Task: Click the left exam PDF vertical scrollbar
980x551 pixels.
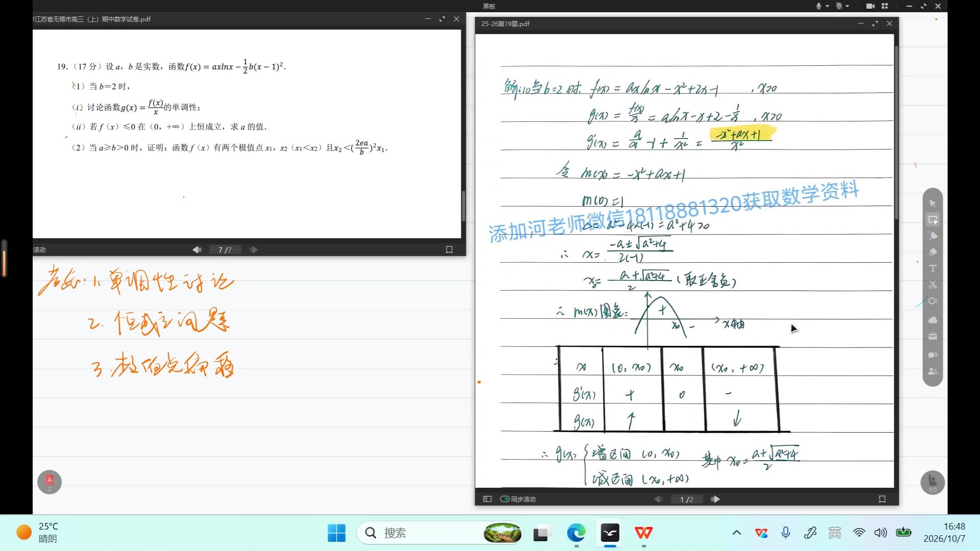Action: (x=463, y=206)
